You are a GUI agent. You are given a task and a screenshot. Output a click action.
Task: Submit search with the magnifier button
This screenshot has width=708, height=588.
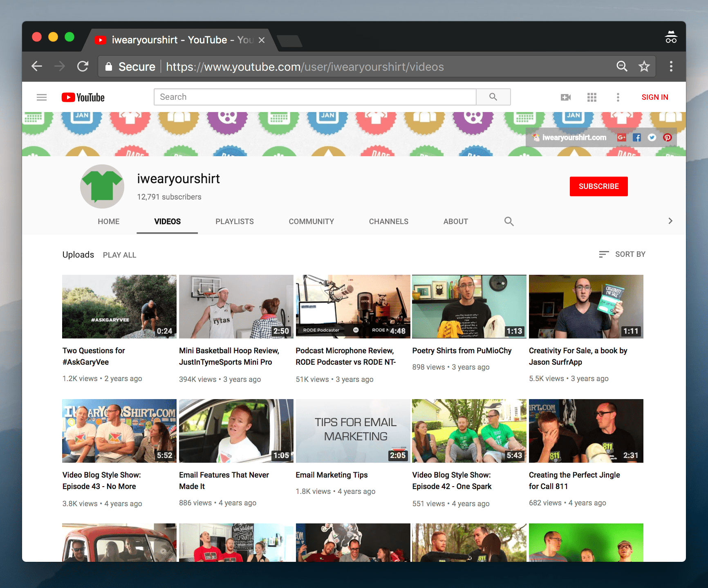click(493, 97)
